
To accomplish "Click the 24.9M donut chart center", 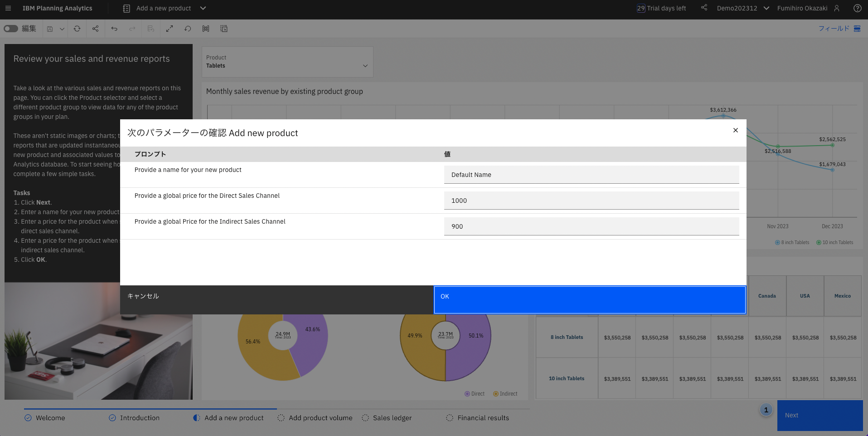I will [283, 335].
